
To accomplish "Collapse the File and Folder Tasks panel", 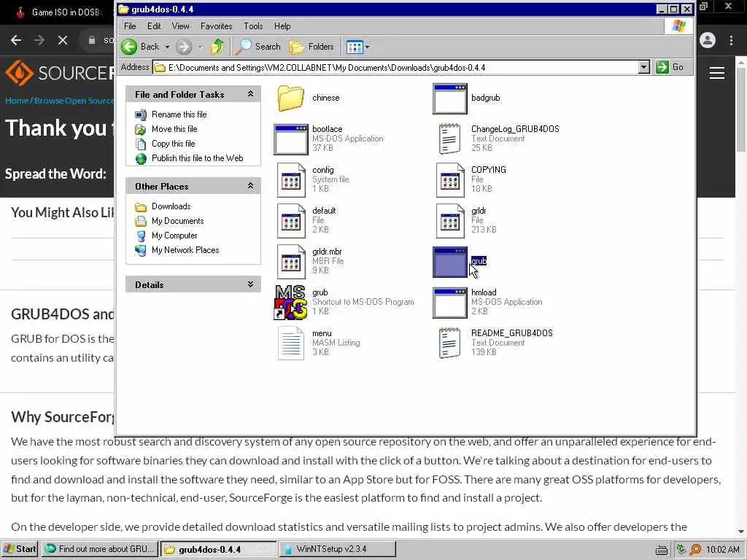I will 251,94.
